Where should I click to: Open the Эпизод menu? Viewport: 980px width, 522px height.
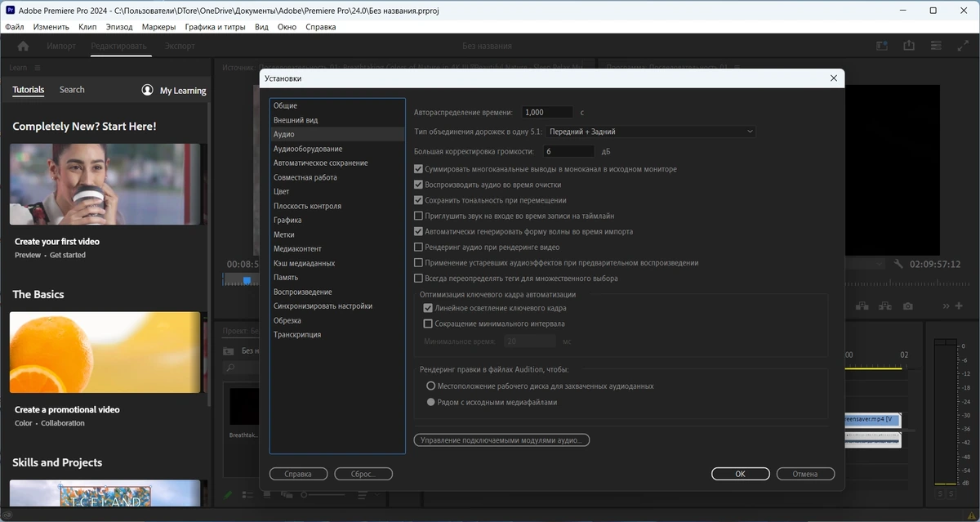(119, 27)
